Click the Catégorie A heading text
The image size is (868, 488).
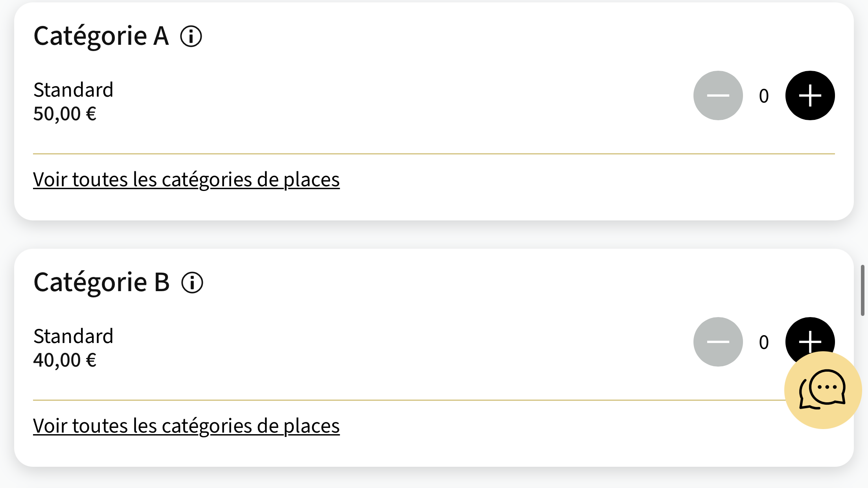coord(101,36)
